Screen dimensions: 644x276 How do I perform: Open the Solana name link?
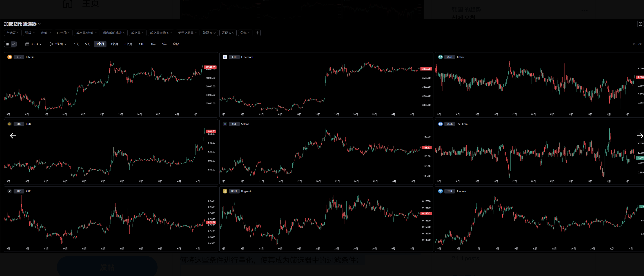(245, 124)
